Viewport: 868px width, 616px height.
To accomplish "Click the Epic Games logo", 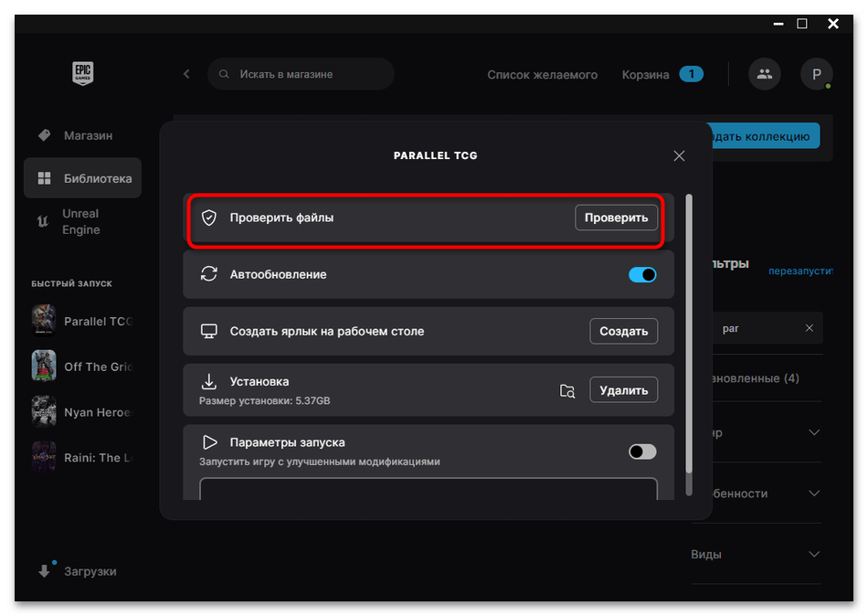I will pos(82,73).
